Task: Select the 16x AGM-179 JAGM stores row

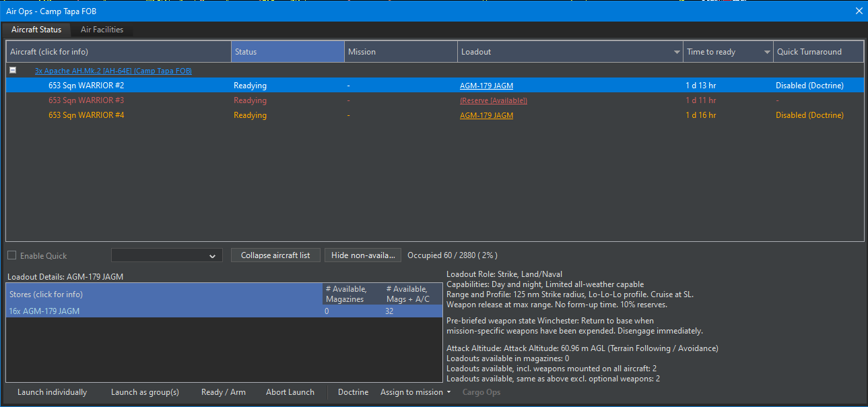Action: [224, 311]
